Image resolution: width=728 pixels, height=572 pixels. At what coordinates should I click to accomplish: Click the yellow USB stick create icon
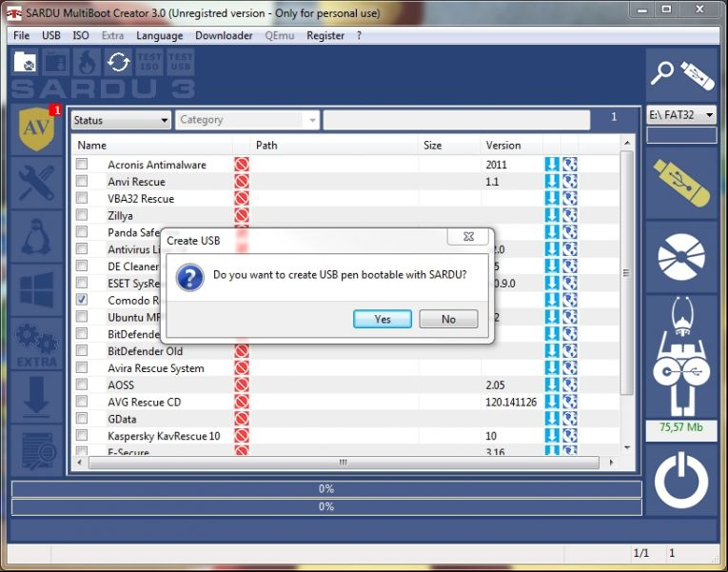681,183
